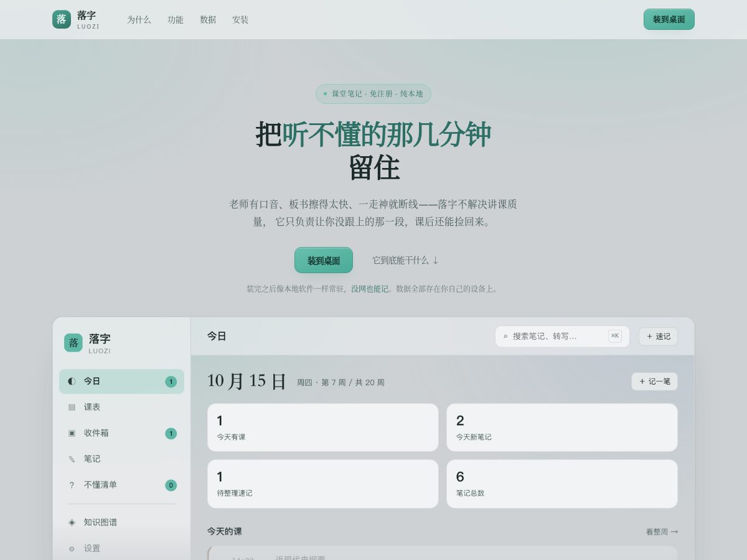
Task: Click the 装到桌面 button in the top bar
Action: (x=669, y=19)
